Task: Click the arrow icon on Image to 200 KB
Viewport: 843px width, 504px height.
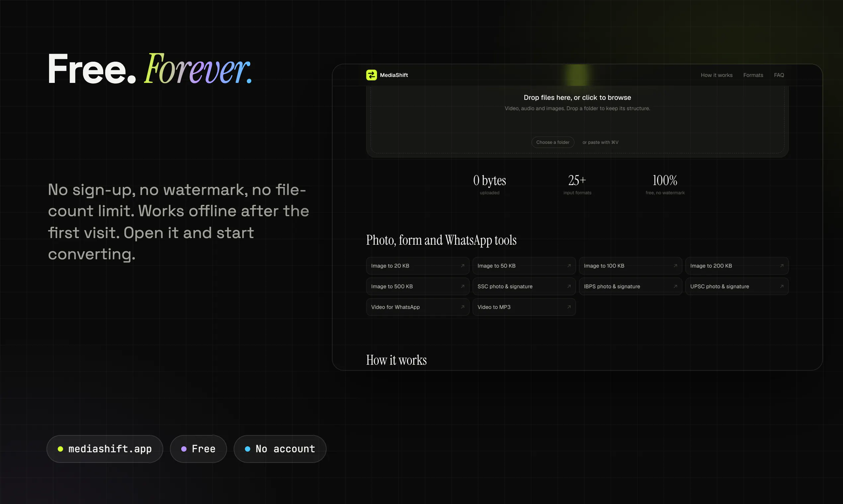Action: 782,266
